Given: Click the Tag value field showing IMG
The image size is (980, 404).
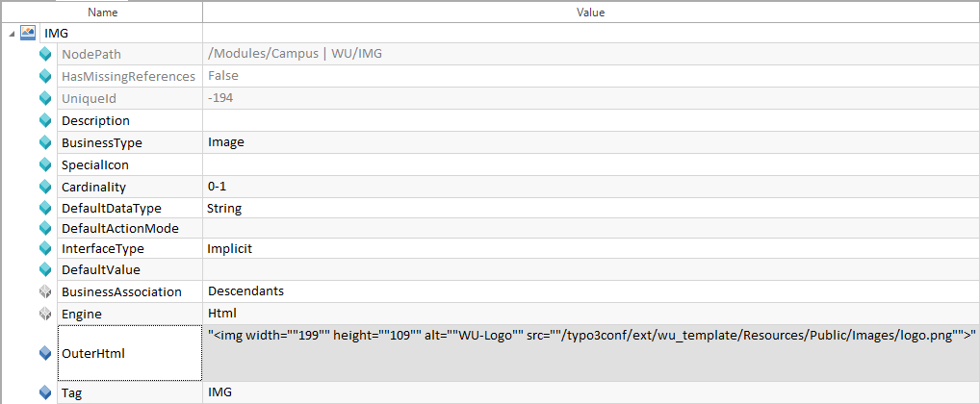Looking at the screenshot, I should click(x=219, y=392).
